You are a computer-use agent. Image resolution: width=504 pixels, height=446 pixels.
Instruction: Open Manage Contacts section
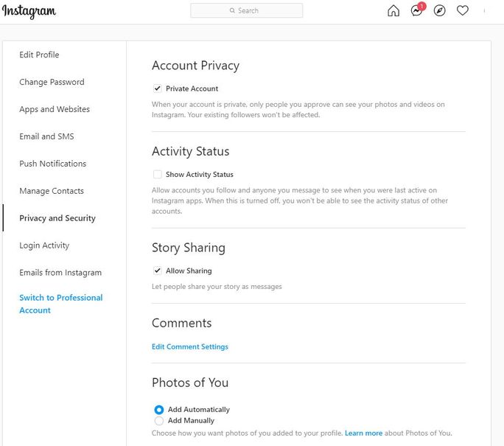[x=52, y=191]
